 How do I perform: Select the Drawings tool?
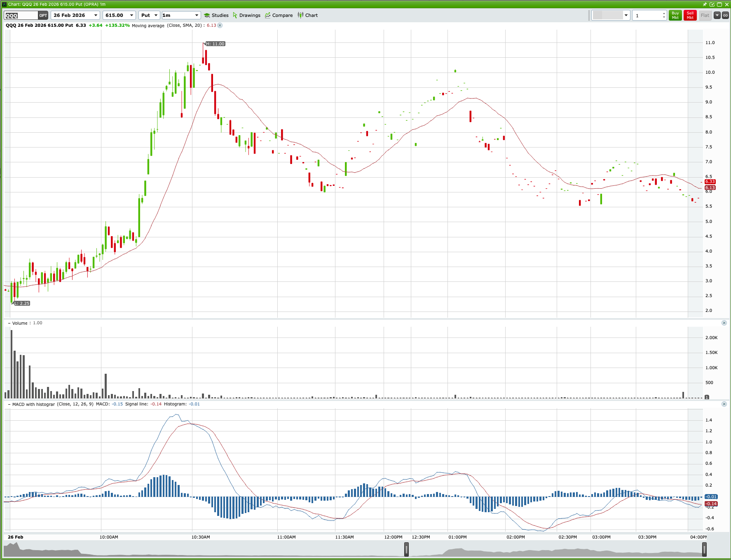246,15
